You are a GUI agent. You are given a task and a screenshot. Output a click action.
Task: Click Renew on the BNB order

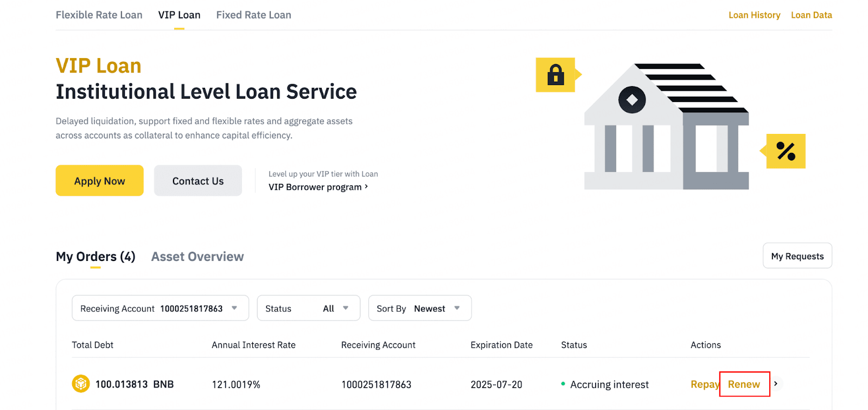(x=744, y=385)
